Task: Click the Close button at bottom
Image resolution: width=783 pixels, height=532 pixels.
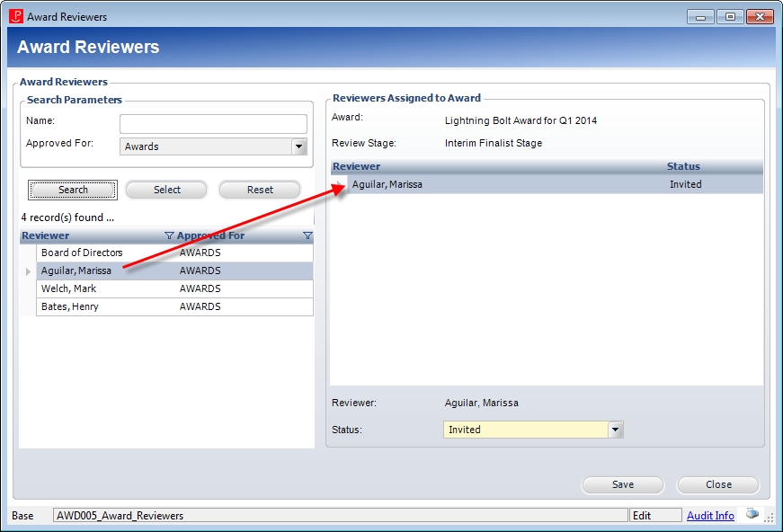Action: (x=718, y=484)
